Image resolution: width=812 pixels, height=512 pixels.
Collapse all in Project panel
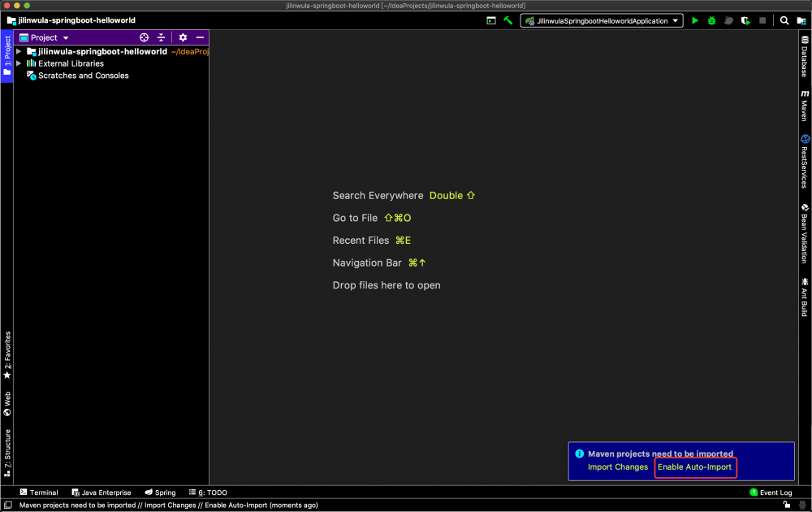pos(161,37)
